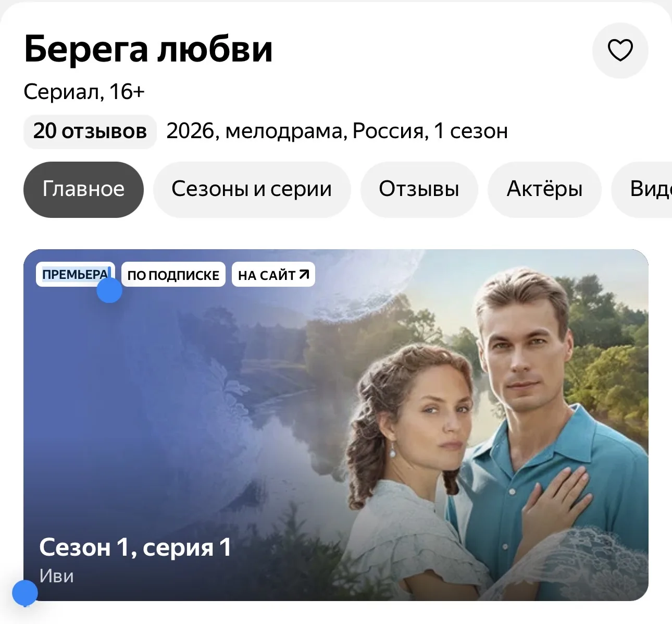Click the Сезон 1, серия 1 caption
Screen dimensions: 672x624
[x=135, y=547]
